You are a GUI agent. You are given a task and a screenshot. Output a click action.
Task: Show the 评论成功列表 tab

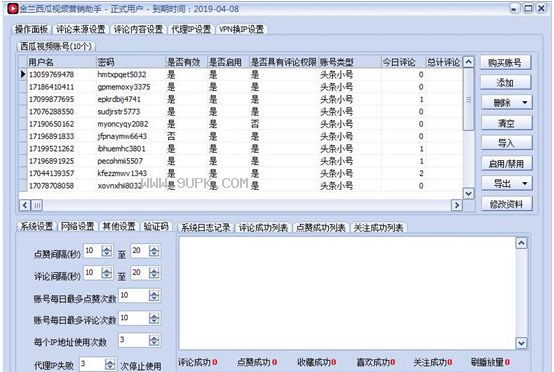pyautogui.click(x=263, y=228)
